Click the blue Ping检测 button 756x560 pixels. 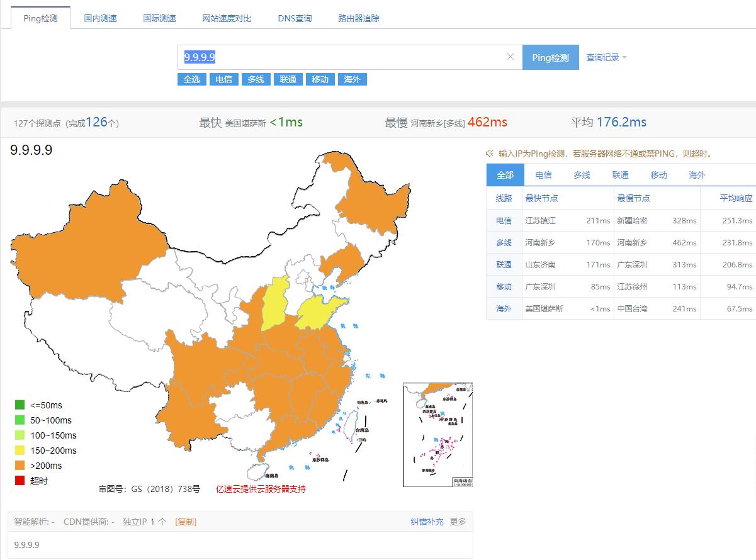[x=551, y=57]
